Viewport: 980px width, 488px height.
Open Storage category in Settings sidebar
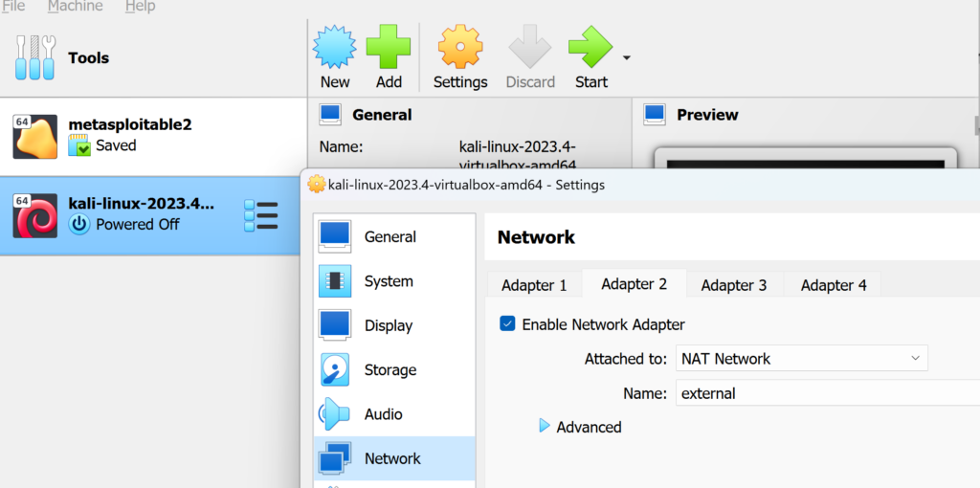(394, 370)
